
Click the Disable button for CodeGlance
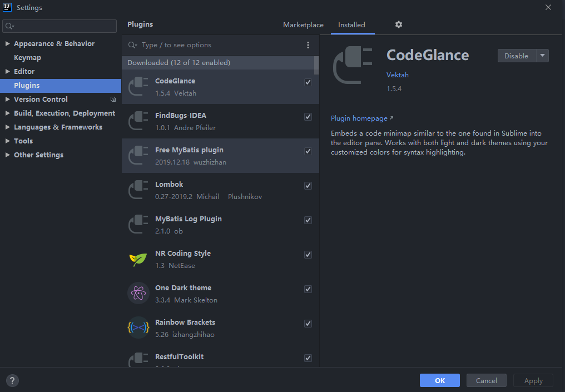pos(517,56)
